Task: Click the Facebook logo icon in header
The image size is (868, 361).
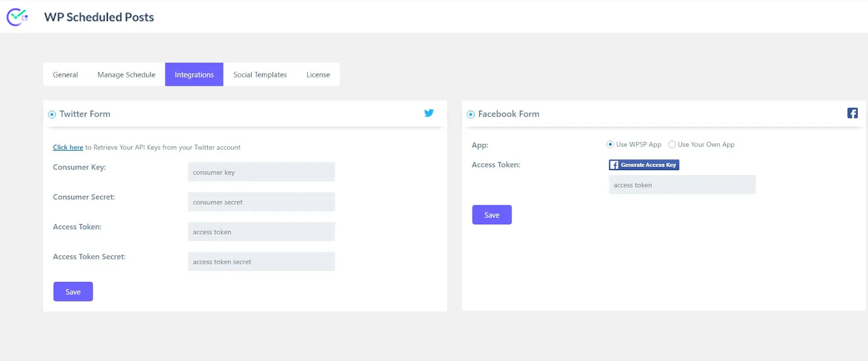Action: tap(852, 113)
